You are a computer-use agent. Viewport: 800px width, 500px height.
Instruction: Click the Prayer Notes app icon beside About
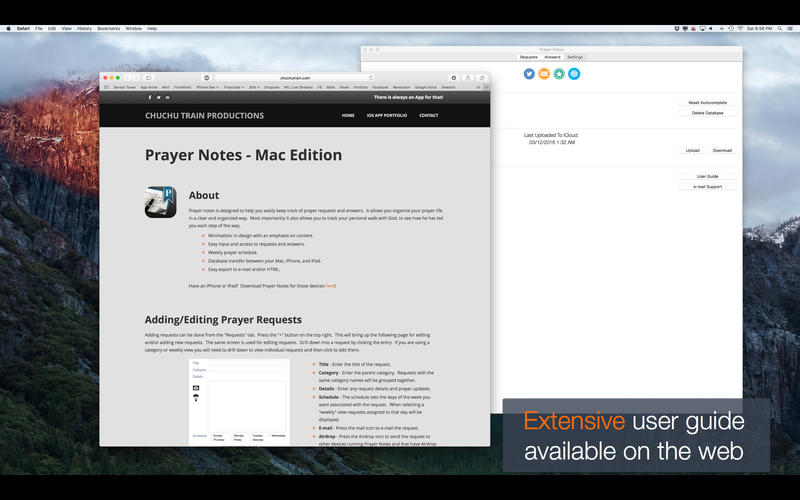(160, 202)
